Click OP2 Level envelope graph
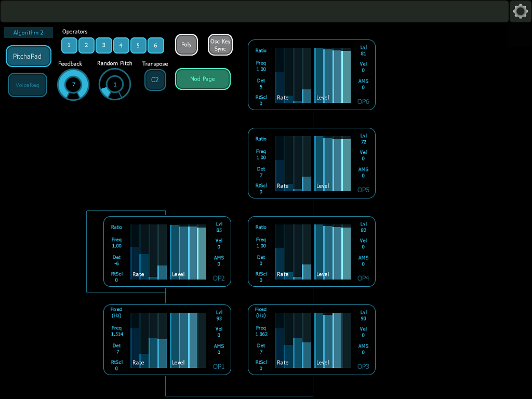Screen dimensions: 532x399 click(188, 252)
